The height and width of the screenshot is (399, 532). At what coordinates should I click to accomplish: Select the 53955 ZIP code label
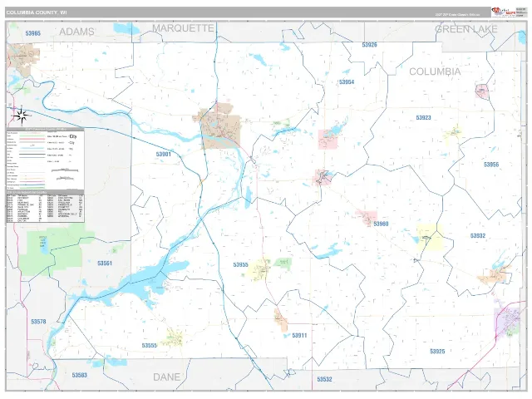point(240,264)
